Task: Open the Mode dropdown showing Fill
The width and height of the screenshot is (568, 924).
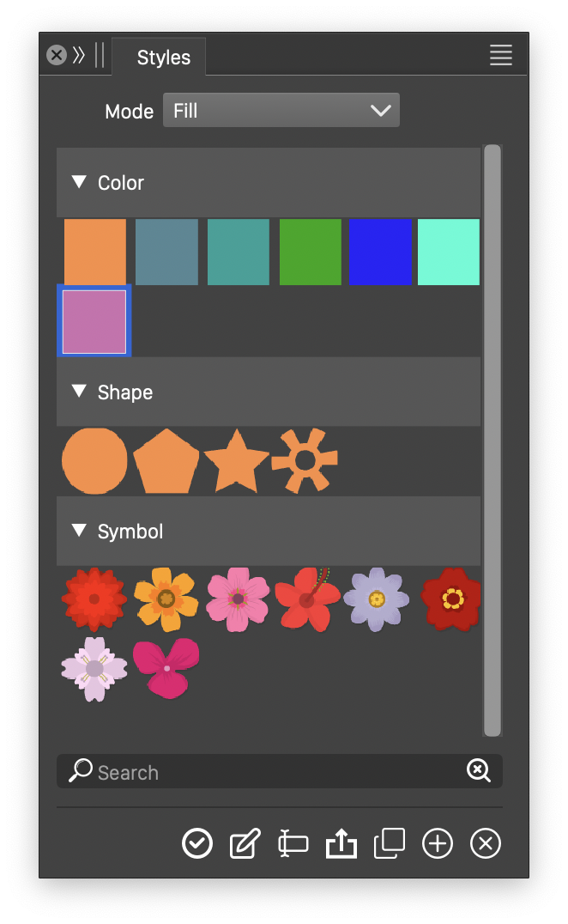Action: pos(281,111)
